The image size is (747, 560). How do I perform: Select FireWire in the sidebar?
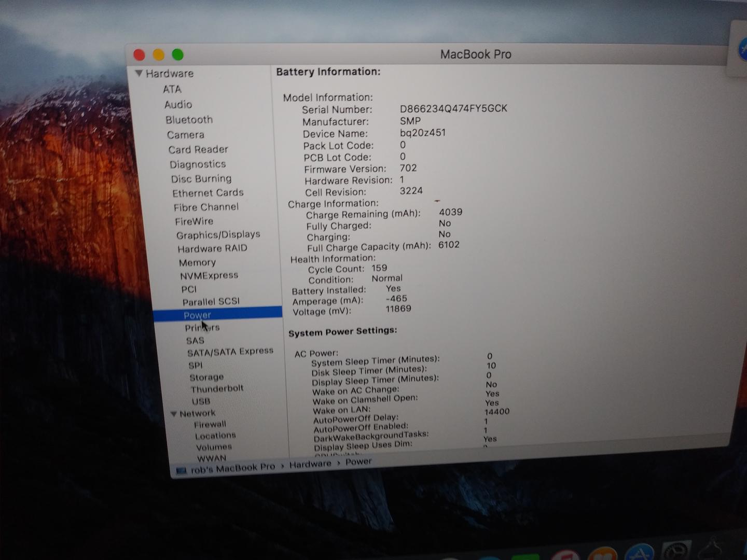[x=194, y=221]
